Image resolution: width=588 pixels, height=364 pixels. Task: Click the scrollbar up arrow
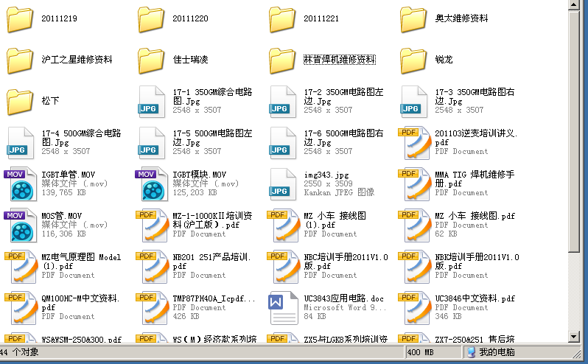coord(574,4)
